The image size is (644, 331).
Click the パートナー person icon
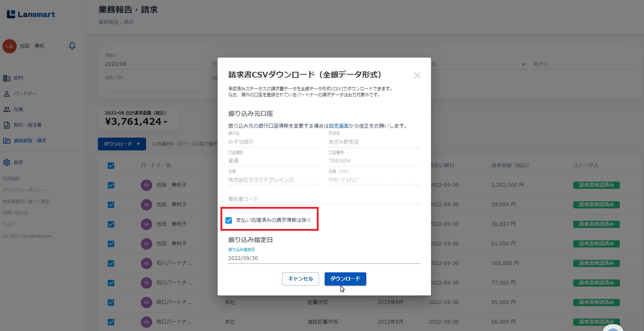[7, 94]
